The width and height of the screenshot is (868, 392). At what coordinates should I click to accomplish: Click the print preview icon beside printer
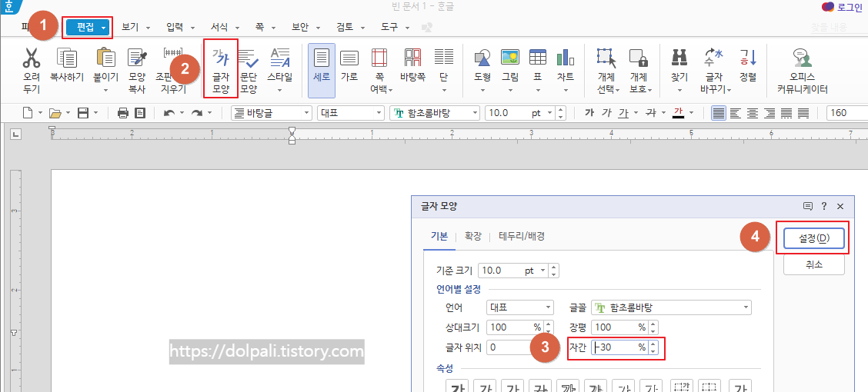140,113
